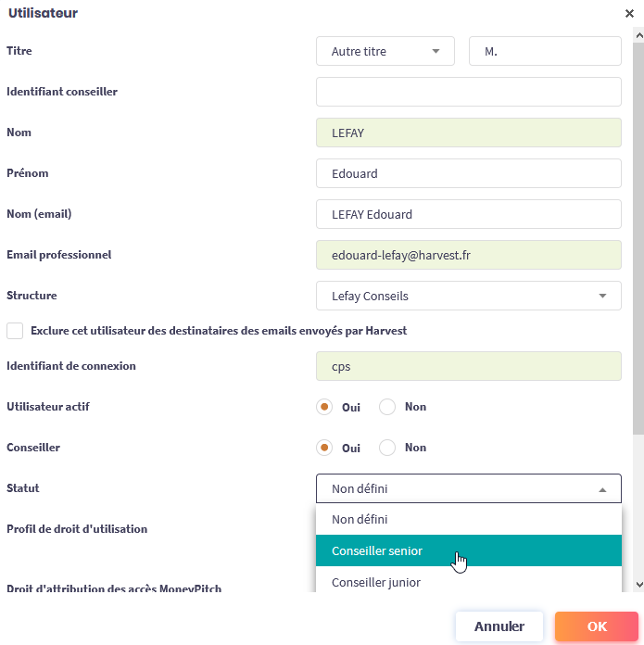
Task: Choose Conseiller senior status option
Action: tap(468, 551)
